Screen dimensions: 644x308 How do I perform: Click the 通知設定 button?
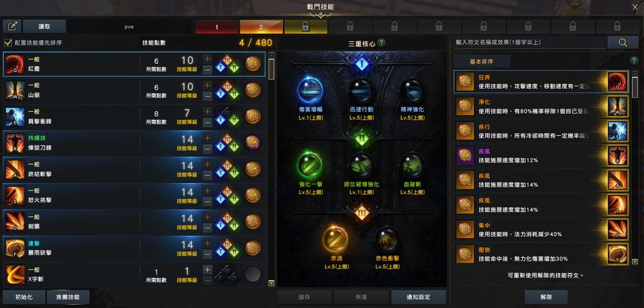(x=418, y=297)
